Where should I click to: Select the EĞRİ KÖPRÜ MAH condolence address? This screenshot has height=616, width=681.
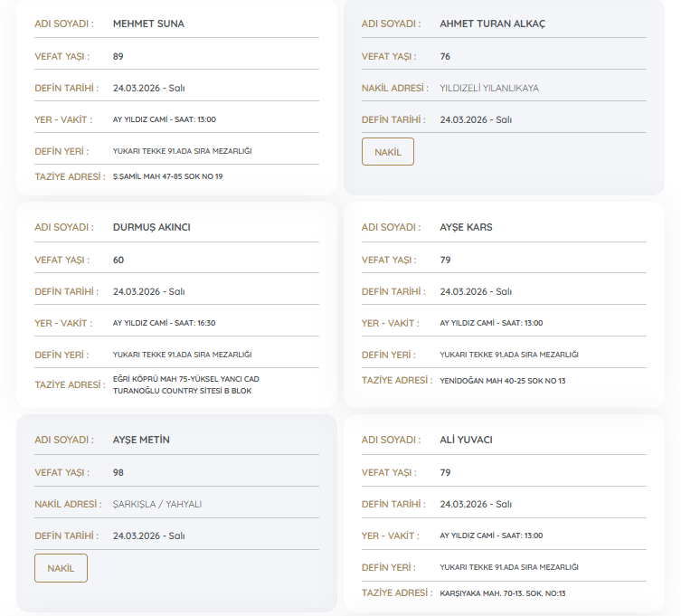[185, 384]
